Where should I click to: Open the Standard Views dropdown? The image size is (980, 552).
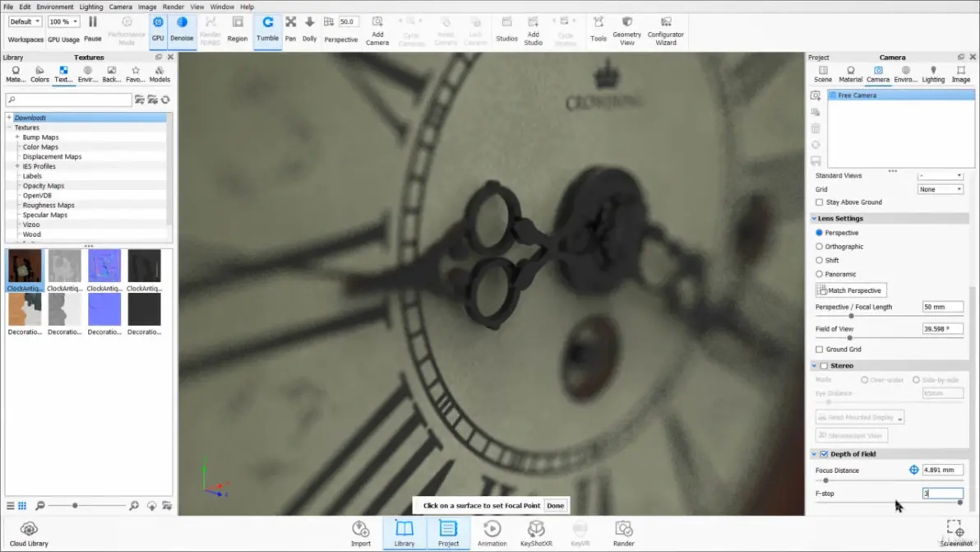(940, 176)
